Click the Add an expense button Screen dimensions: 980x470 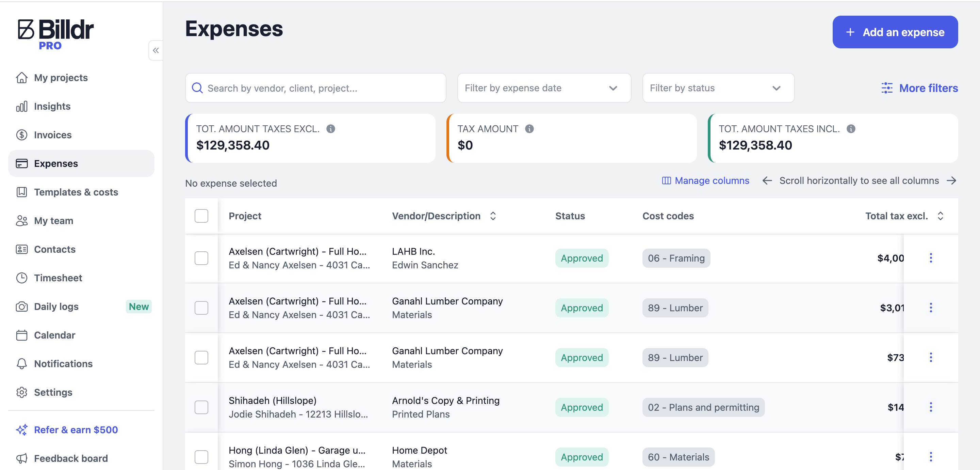[x=895, y=32]
